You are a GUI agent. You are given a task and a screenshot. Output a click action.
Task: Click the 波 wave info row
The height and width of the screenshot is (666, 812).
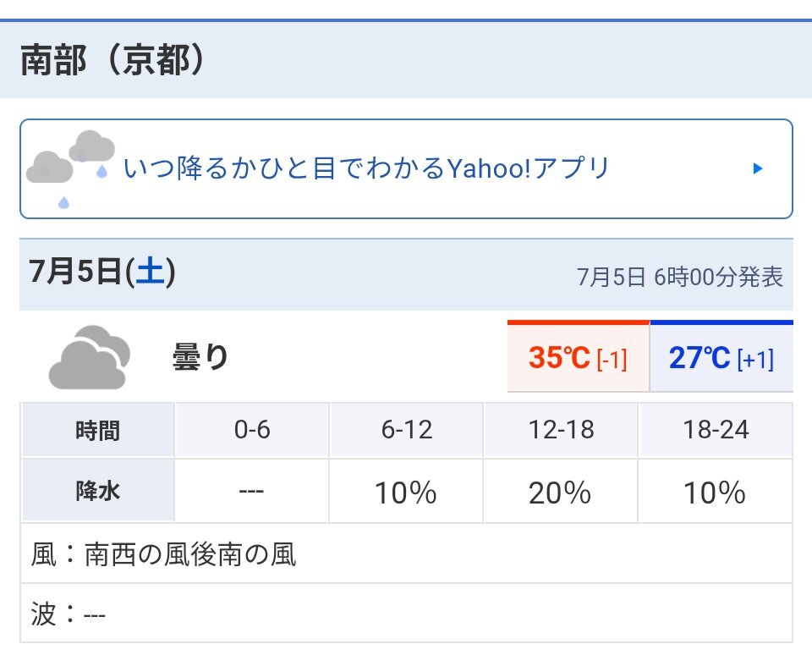[x=407, y=614]
